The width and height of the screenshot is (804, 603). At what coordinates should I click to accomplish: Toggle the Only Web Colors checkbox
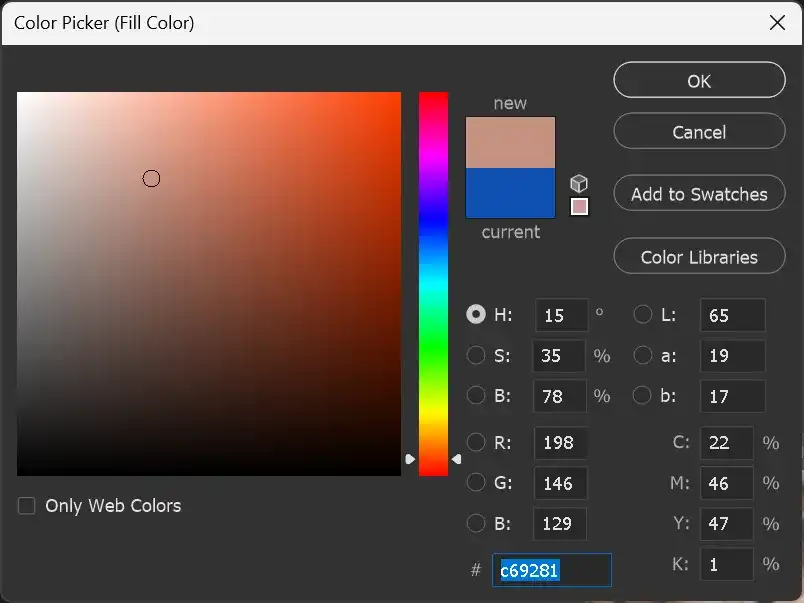pyautogui.click(x=26, y=506)
